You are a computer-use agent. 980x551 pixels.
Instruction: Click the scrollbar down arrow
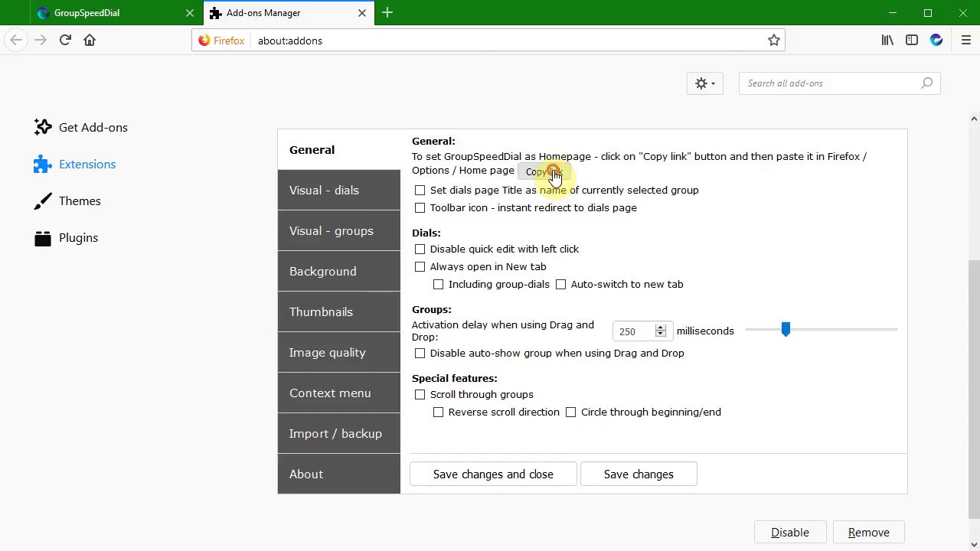pos(974,546)
